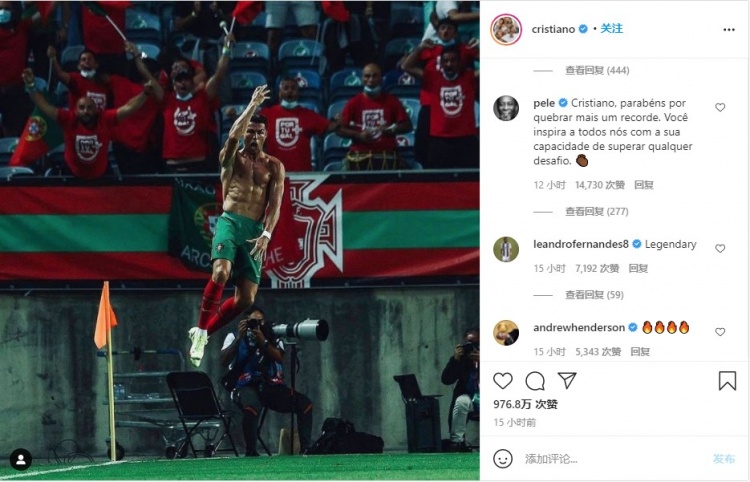The width and height of the screenshot is (750, 482).
Task: Share post using paper plane icon
Action: pos(567,381)
